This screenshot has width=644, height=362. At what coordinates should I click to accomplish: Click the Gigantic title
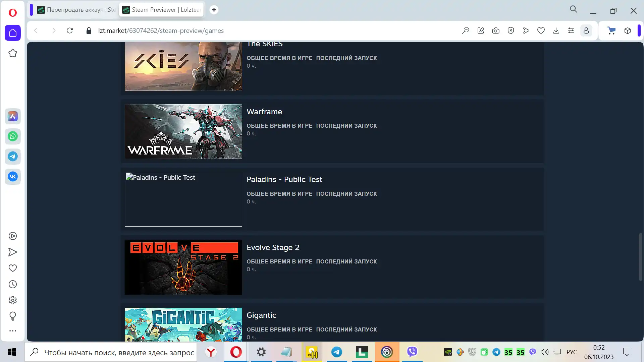pyautogui.click(x=261, y=315)
